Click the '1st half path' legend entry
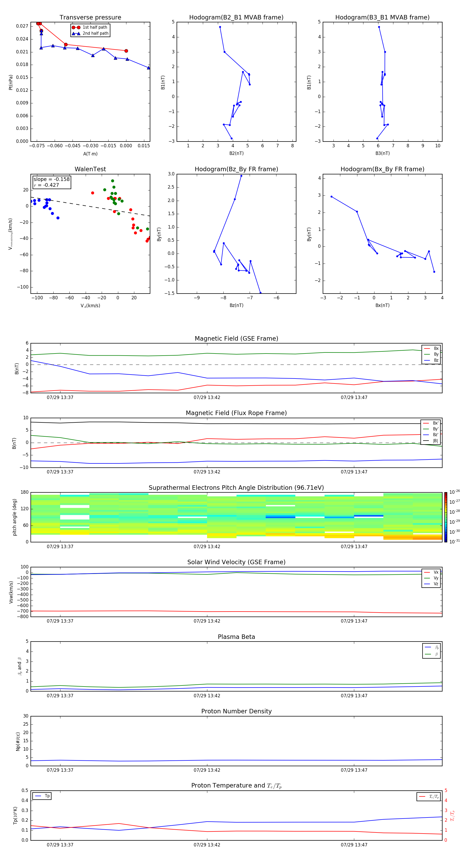Viewport: 473px width, 868px height. tap(90, 27)
